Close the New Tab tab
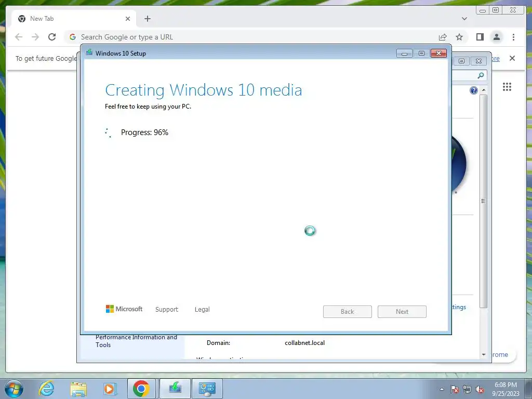This screenshot has height=399, width=532. tap(128, 19)
